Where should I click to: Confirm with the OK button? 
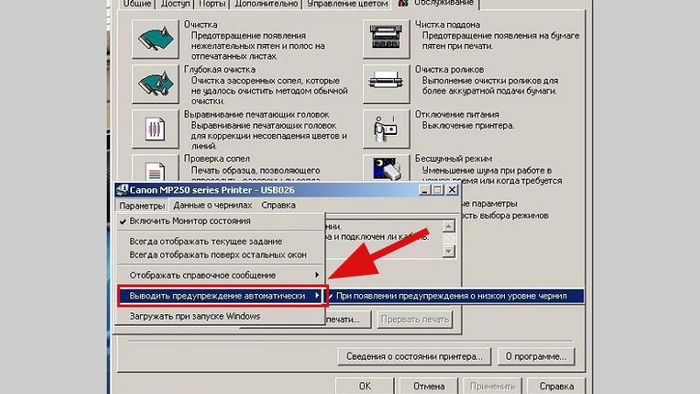[365, 386]
